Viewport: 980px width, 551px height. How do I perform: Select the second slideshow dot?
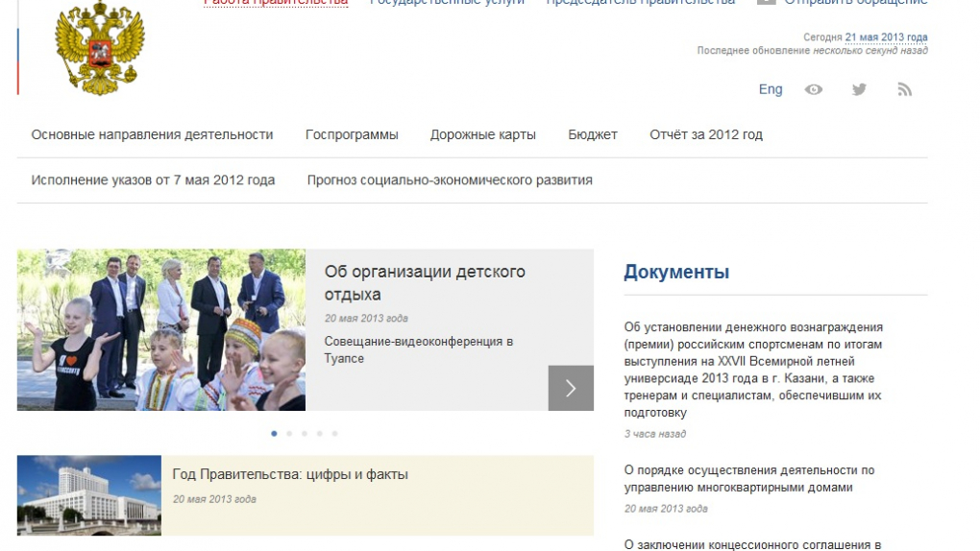[289, 434]
